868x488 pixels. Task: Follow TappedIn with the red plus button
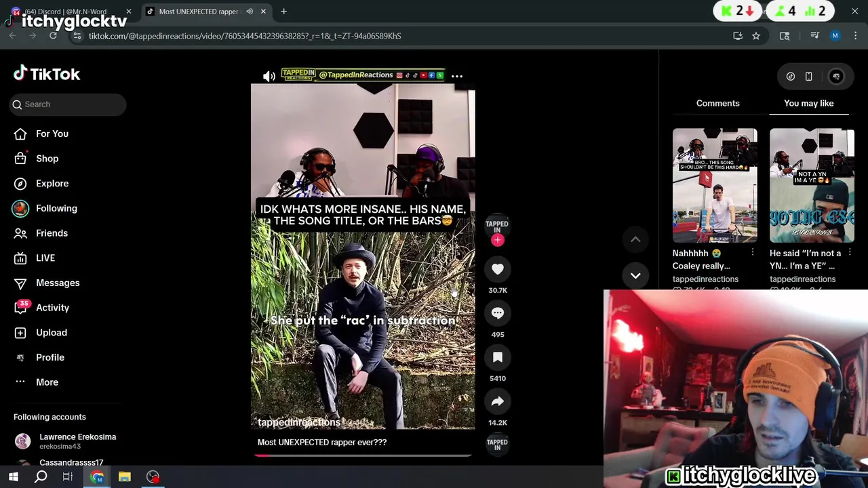pos(498,240)
